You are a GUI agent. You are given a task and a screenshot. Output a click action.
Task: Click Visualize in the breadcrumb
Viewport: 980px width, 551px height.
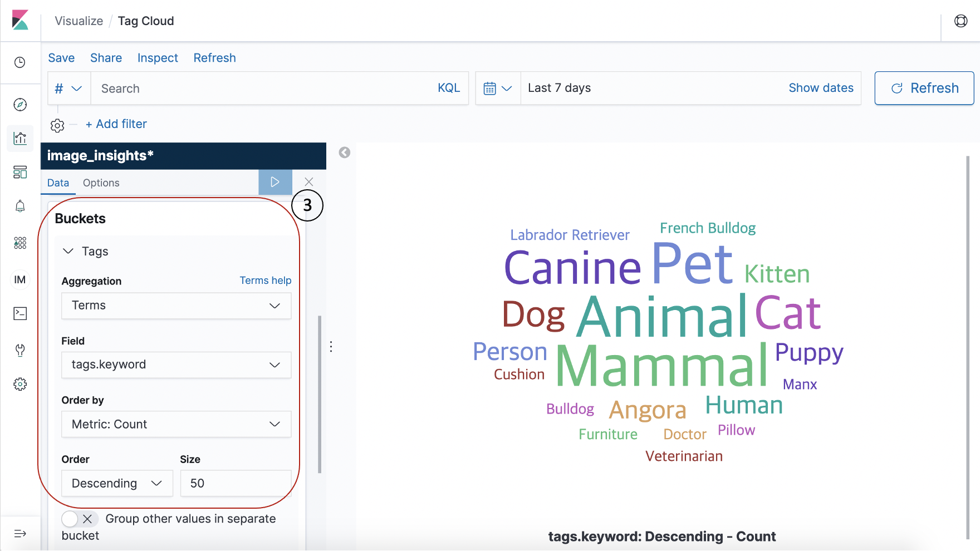[x=79, y=21]
